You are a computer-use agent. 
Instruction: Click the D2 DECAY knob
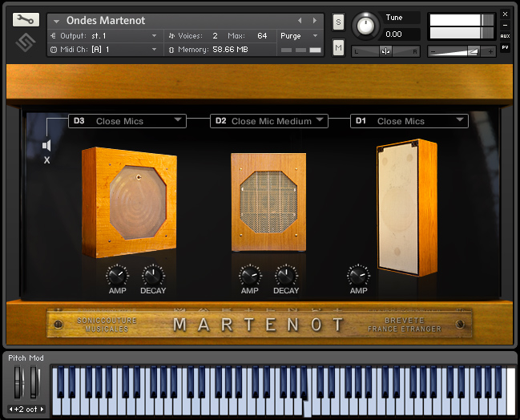[286, 276]
